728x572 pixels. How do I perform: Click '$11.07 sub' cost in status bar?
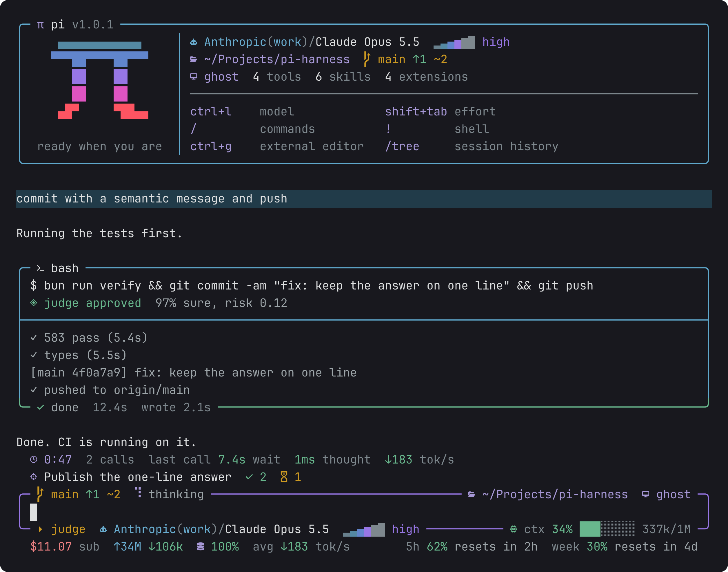click(65, 546)
